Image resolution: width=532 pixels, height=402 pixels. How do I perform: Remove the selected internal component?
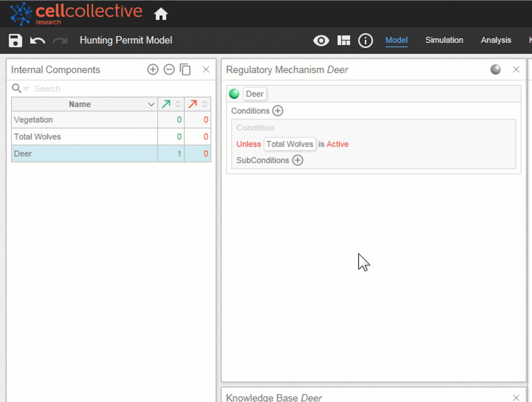169,69
